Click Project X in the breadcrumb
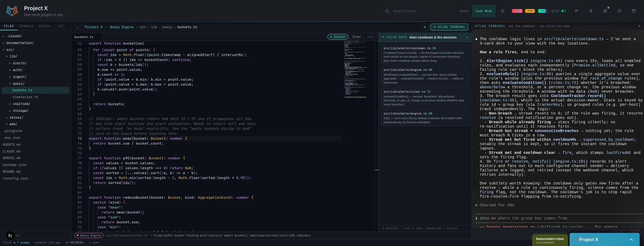 point(94,27)
